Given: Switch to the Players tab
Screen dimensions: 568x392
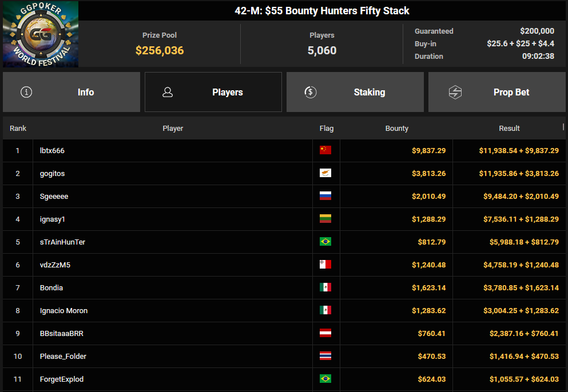Looking at the screenshot, I should pyautogui.click(x=213, y=92).
